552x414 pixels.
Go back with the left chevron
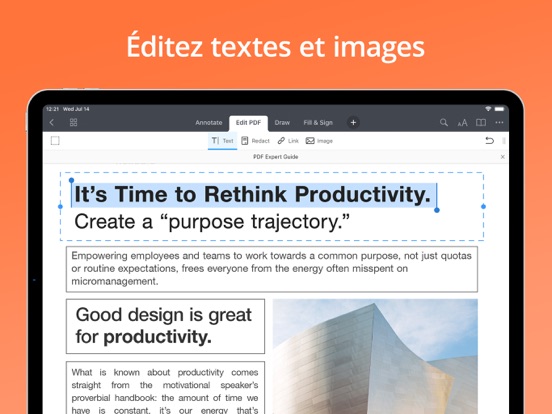click(52, 123)
